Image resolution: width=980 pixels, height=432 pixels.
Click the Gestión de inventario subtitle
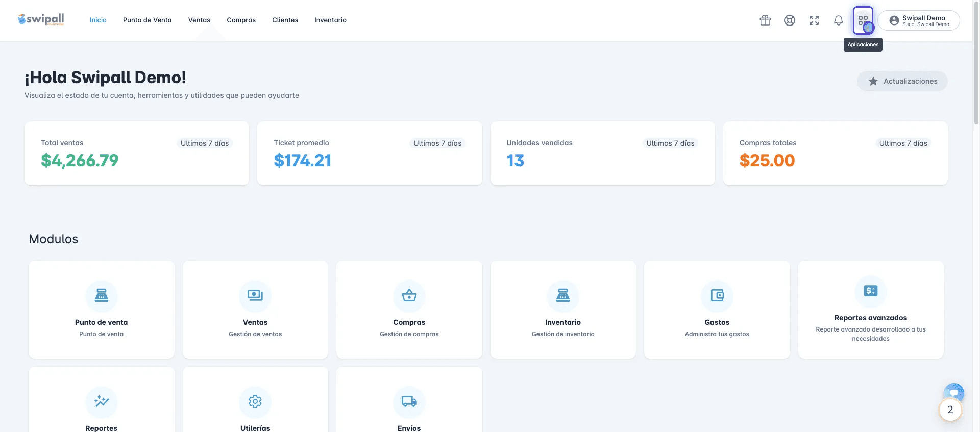point(563,334)
